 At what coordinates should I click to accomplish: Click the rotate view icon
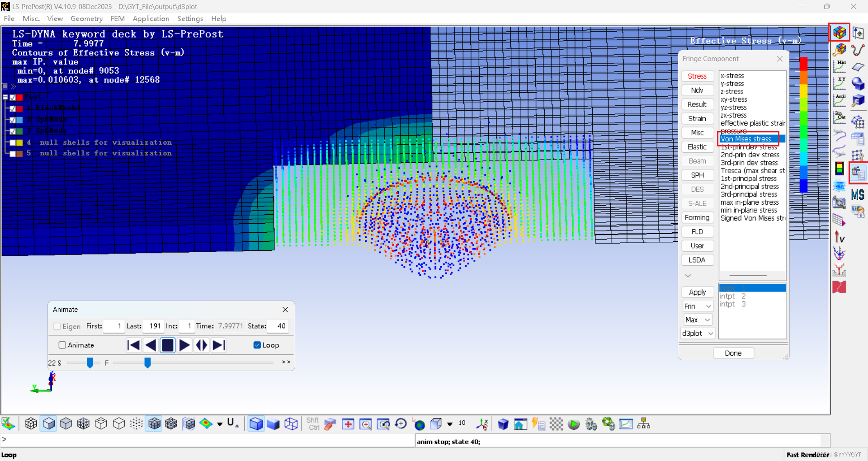[401, 424]
